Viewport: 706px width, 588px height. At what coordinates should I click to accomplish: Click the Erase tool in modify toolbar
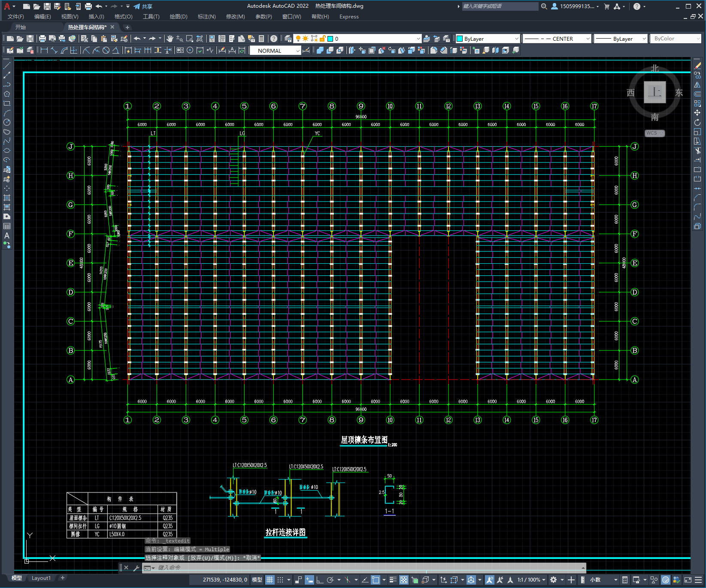click(697, 66)
